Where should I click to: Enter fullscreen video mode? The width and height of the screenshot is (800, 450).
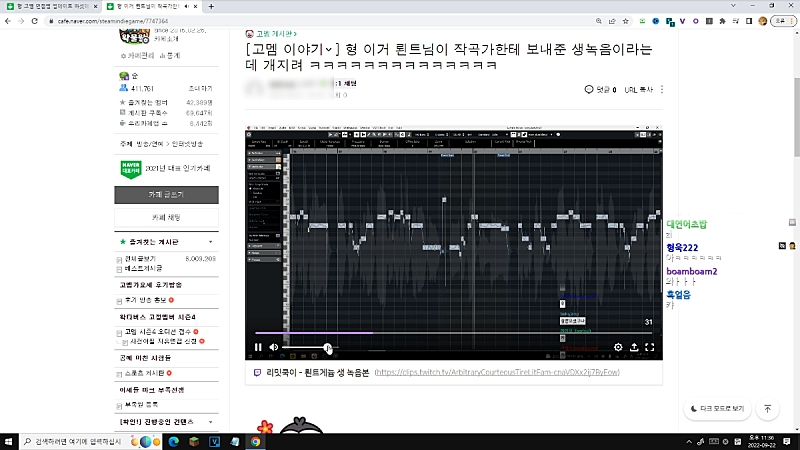click(x=649, y=347)
